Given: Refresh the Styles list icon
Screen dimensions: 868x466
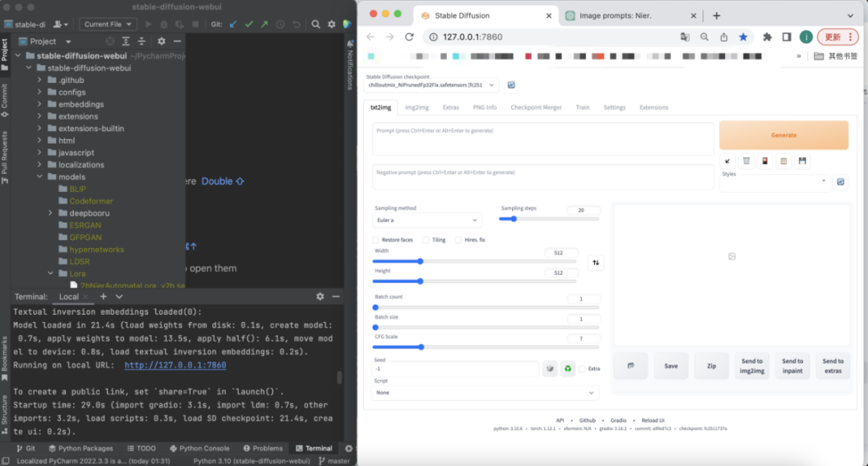Looking at the screenshot, I should click(x=841, y=182).
